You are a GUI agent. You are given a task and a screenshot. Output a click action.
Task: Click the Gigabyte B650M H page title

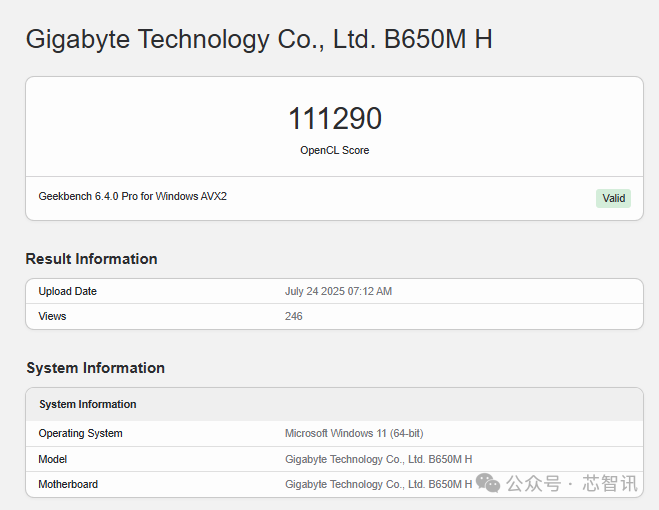258,40
